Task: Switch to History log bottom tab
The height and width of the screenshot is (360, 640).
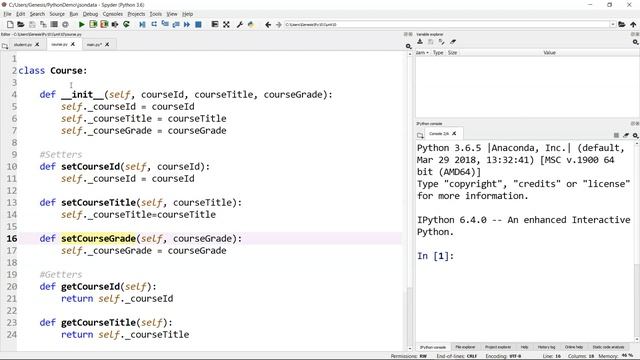Action: 546,347
